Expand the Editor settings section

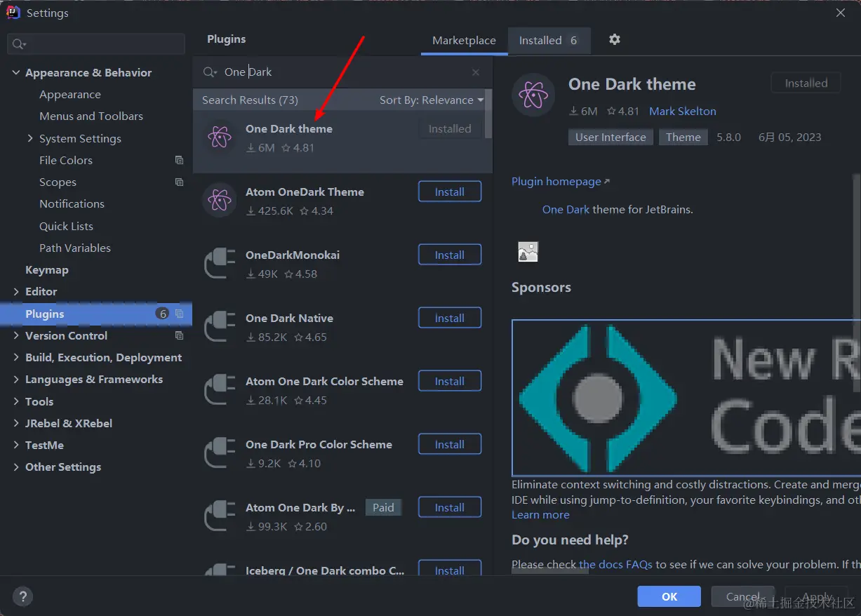[16, 291]
